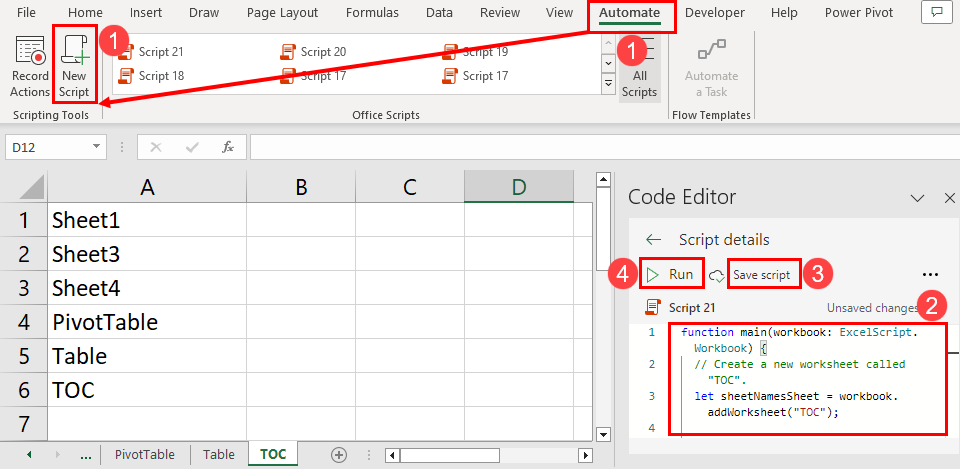Switch to the Draw tab

click(x=204, y=13)
